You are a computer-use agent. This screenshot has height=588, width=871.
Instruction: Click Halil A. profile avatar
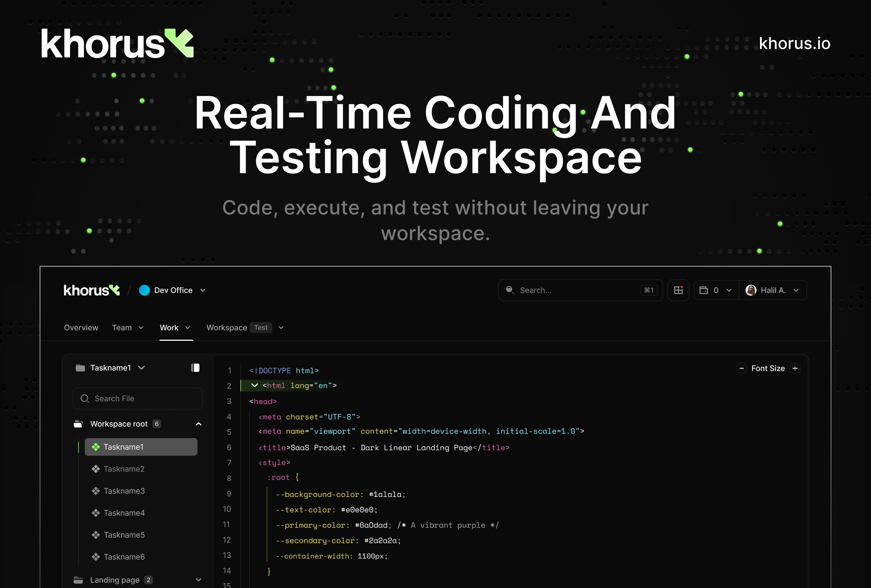point(751,290)
